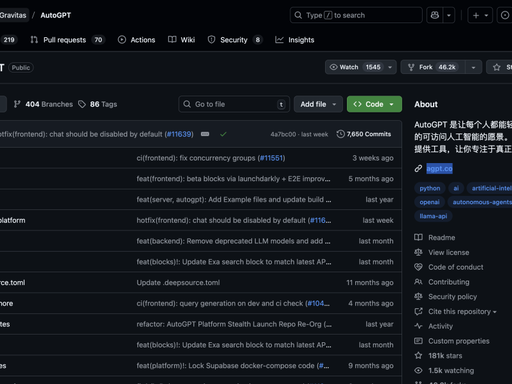The height and width of the screenshot is (384, 512).
Task: Jump to the Readme section
Action: pos(441,238)
